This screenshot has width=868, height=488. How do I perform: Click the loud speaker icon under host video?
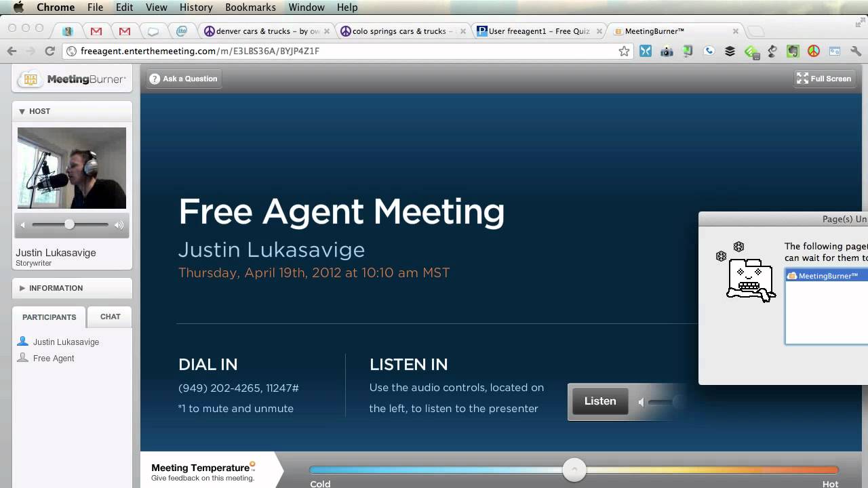(119, 225)
